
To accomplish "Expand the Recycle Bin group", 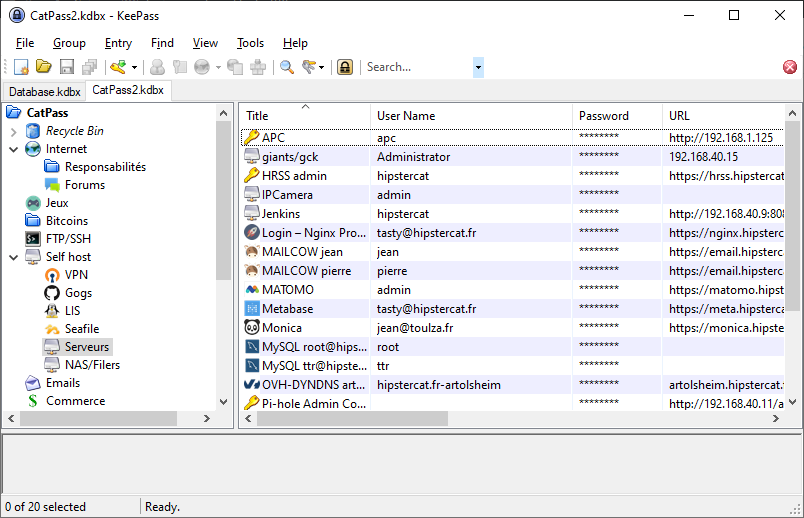I will pyautogui.click(x=14, y=131).
